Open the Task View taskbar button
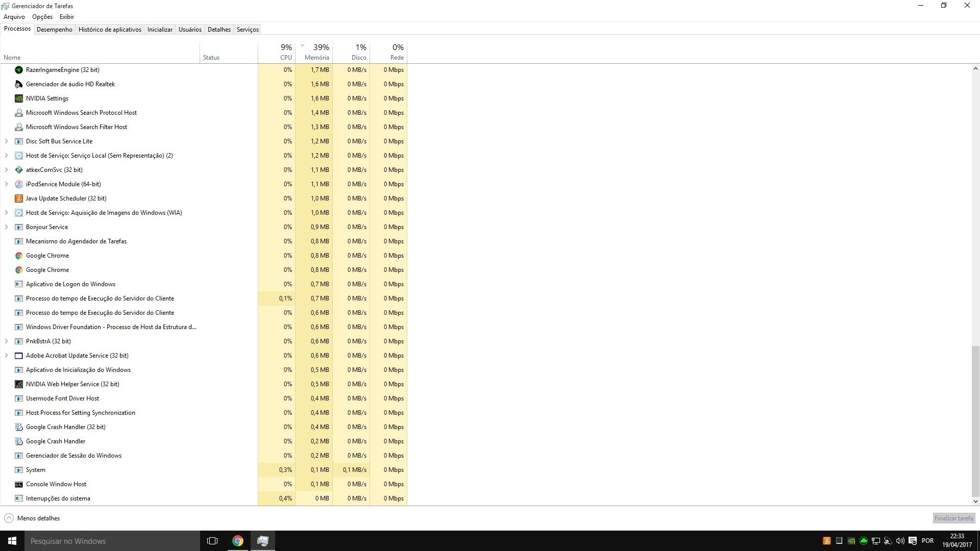 click(x=212, y=541)
